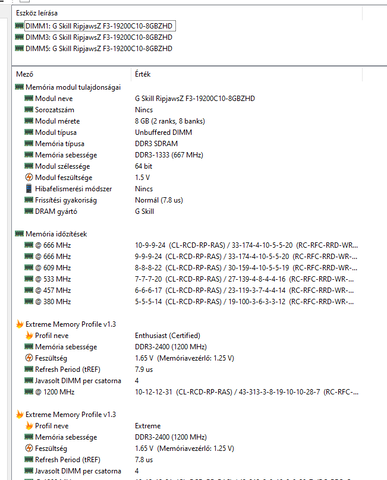
Task: Click chip icon of @ 380 MHz row
Action: point(29,302)
